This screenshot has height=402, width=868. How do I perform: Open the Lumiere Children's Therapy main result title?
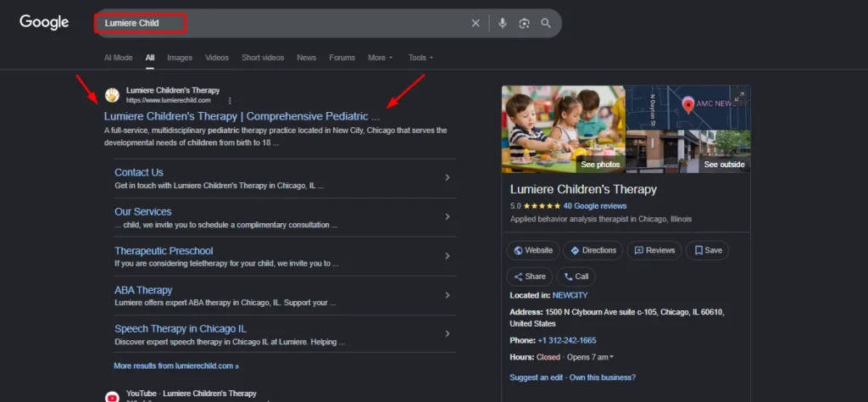[x=242, y=116]
